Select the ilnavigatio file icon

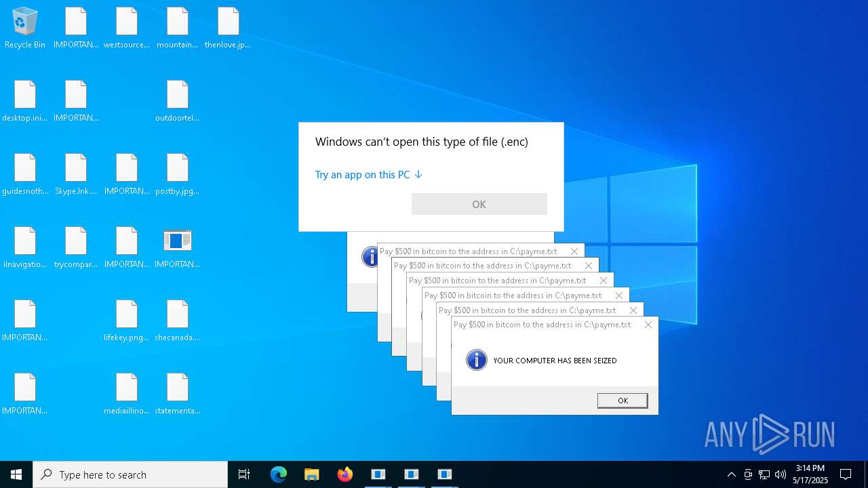pyautogui.click(x=25, y=247)
